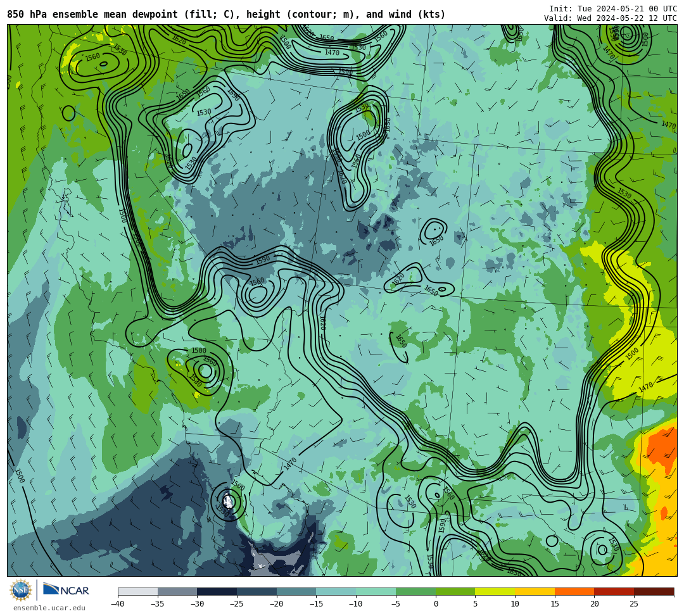Click the −20 colorbar tick label
This screenshot has height=616, width=684.
click(277, 604)
